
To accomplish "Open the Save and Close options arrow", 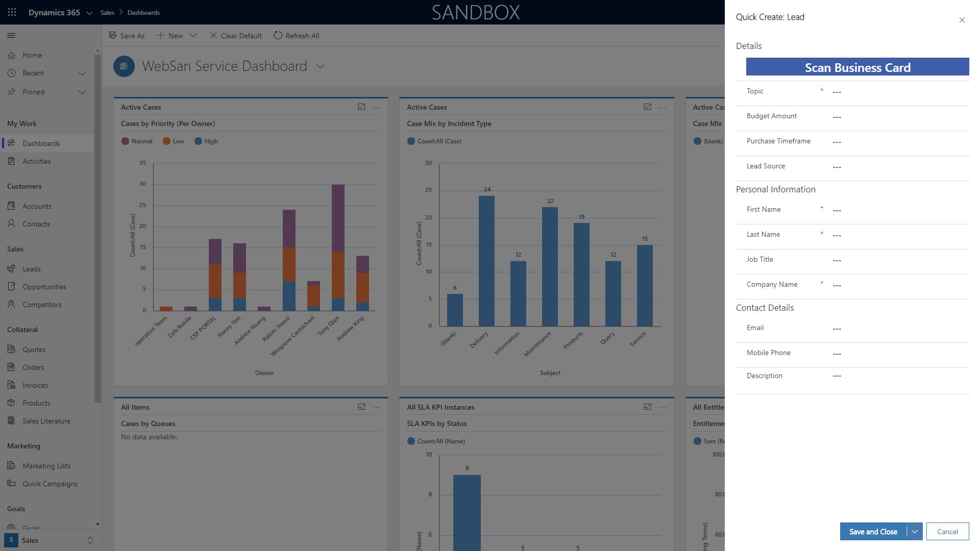I will pos(915,532).
